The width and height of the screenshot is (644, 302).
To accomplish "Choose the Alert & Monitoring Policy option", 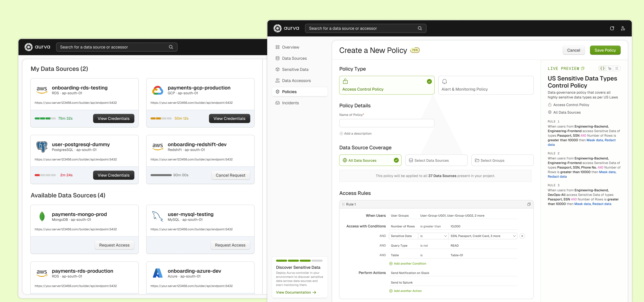I will coord(486,85).
